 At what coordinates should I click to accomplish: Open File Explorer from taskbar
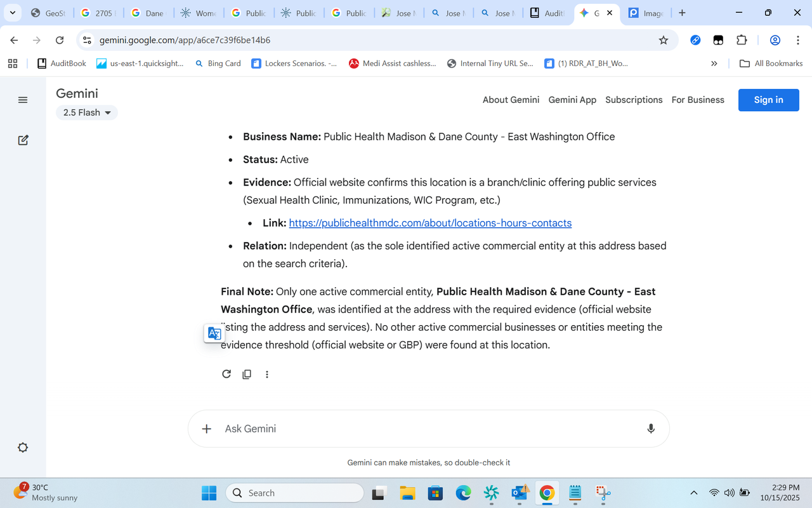click(407, 493)
